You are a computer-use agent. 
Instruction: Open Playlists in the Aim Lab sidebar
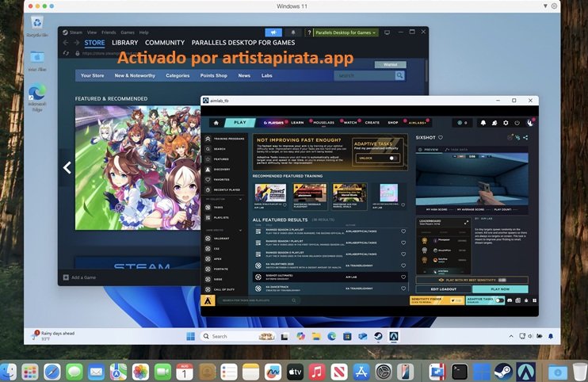[217, 217]
